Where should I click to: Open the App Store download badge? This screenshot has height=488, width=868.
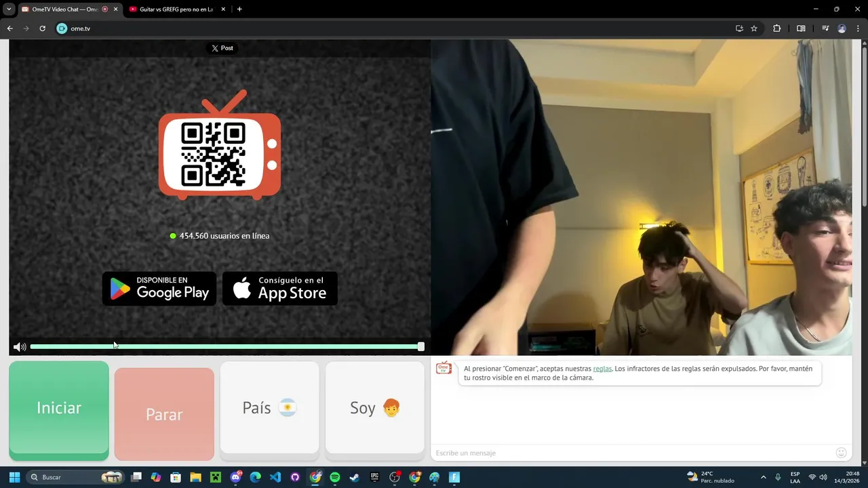(x=280, y=289)
